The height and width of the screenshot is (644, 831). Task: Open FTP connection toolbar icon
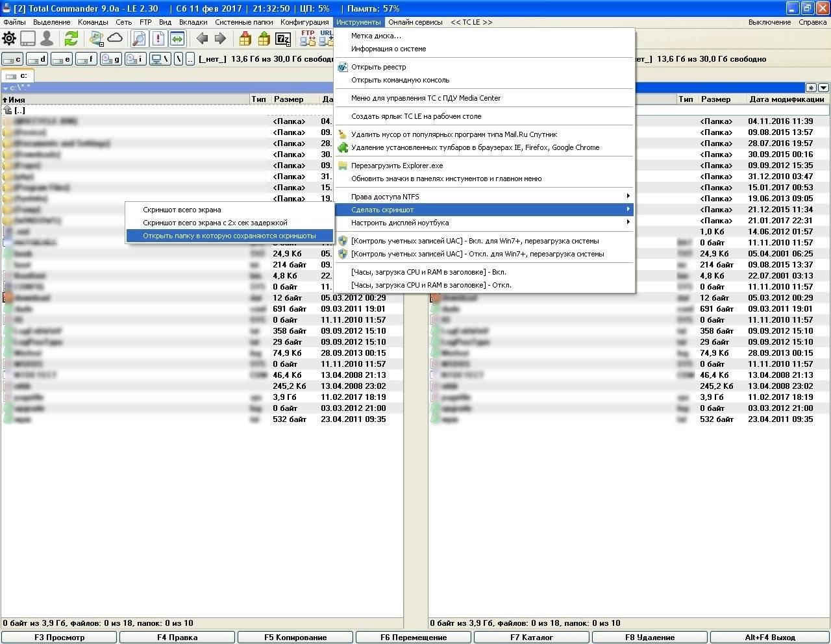(308, 38)
